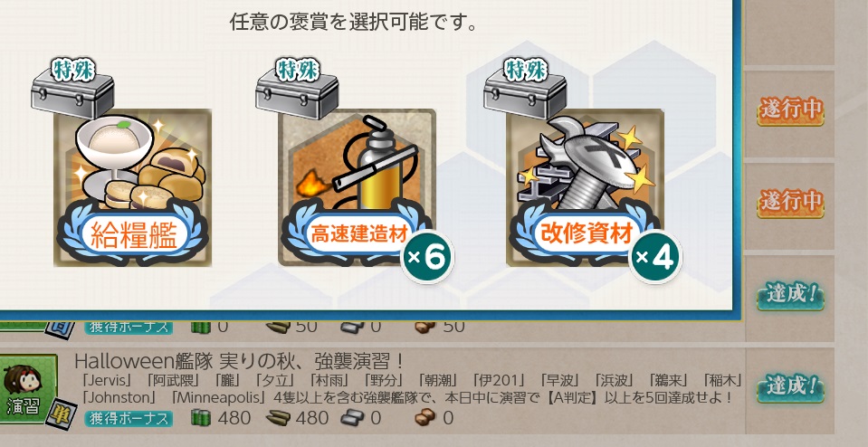
Task: Select the 給糧艦 food supply ship reward
Action: 133,187
